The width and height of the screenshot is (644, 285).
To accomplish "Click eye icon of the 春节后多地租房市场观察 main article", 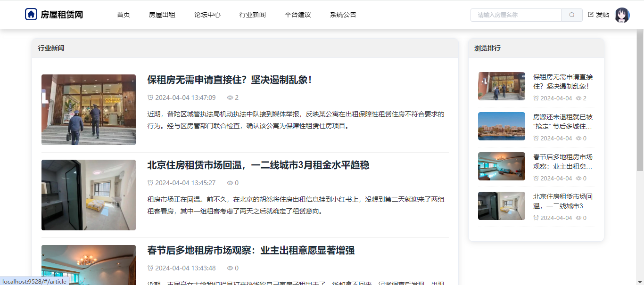I will click(230, 268).
